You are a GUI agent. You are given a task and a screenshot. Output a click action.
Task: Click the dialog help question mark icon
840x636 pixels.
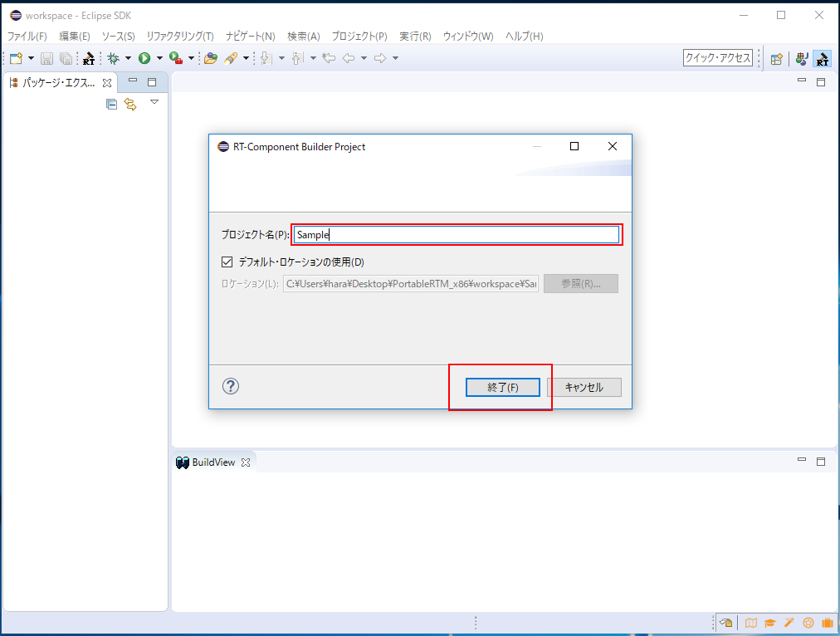coord(231,386)
